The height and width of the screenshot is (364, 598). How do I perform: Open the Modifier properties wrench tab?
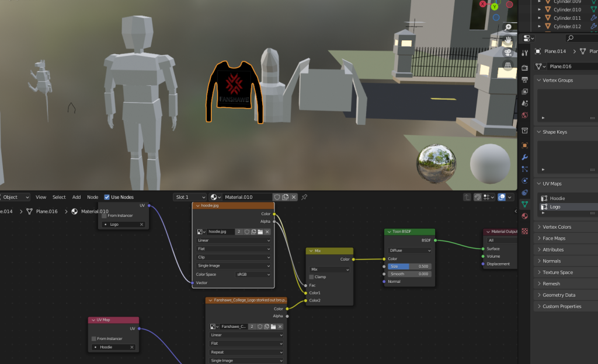(x=524, y=157)
